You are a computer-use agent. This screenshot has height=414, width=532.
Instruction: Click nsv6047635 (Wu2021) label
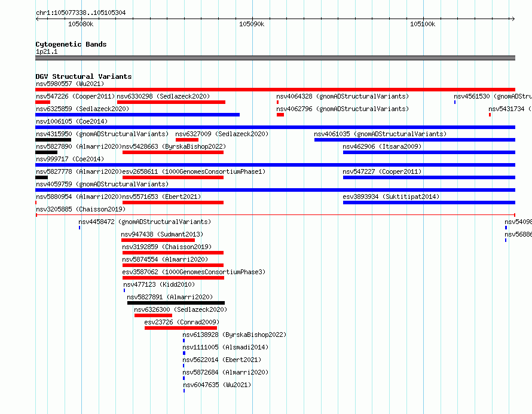tap(217, 385)
